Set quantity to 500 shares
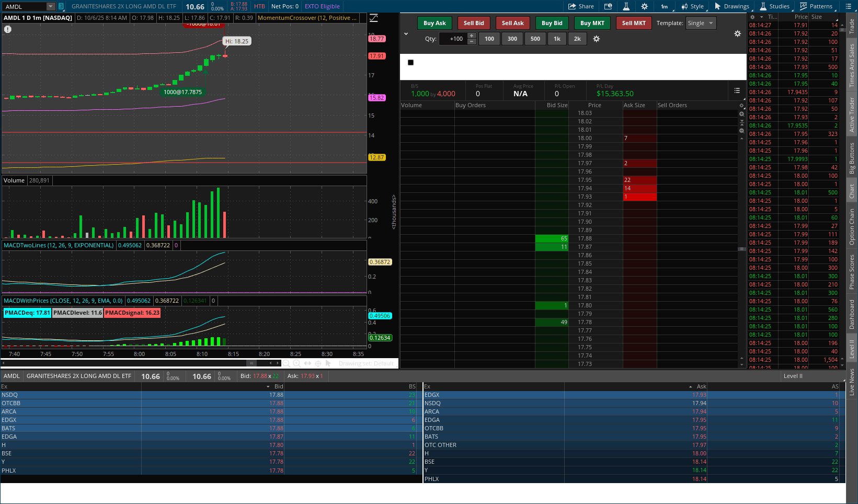This screenshot has height=504, width=858. (x=535, y=39)
